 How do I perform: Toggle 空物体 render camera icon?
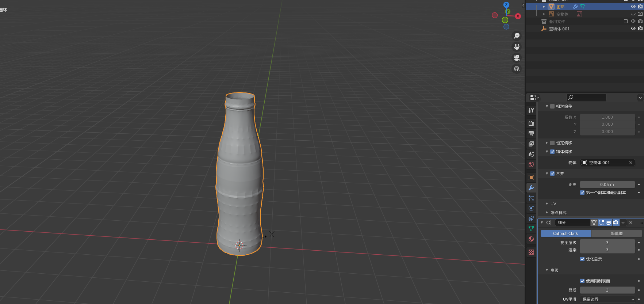(x=640, y=14)
